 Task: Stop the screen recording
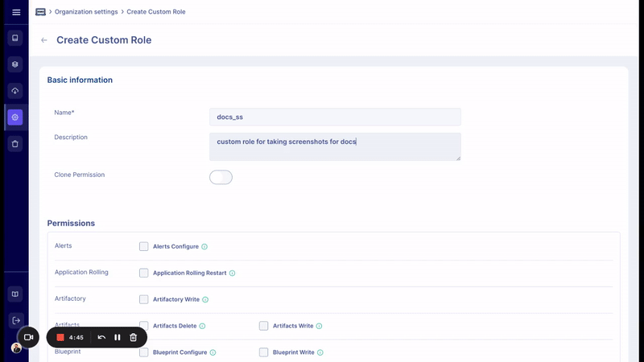tap(60, 337)
